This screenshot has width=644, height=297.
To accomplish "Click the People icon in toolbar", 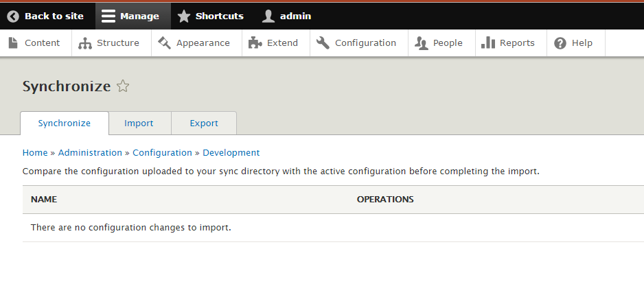I will (x=422, y=43).
